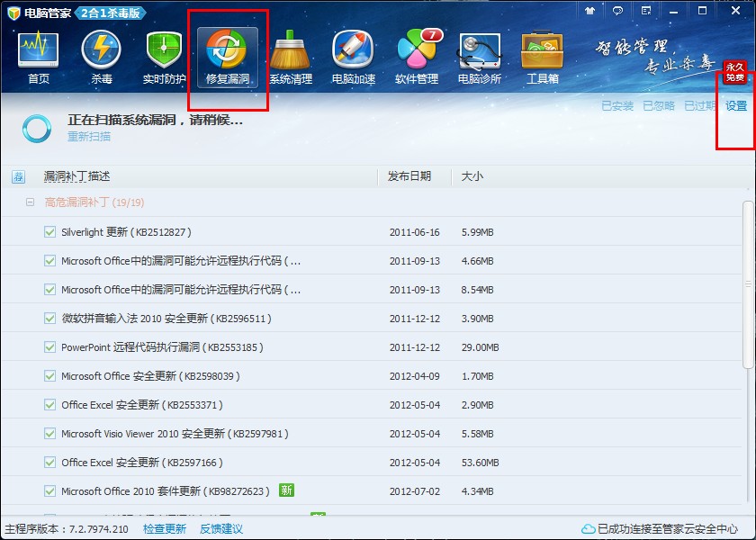756x540 pixels.
Task: Uncheck 微软拼音输入法 2010 安全更新 checkbox
Action: coord(49,319)
